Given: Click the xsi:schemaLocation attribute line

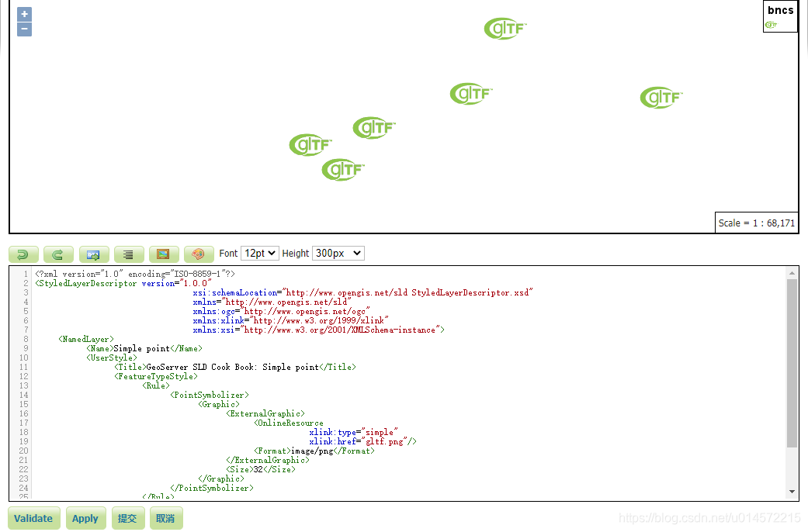Looking at the screenshot, I should [362, 292].
